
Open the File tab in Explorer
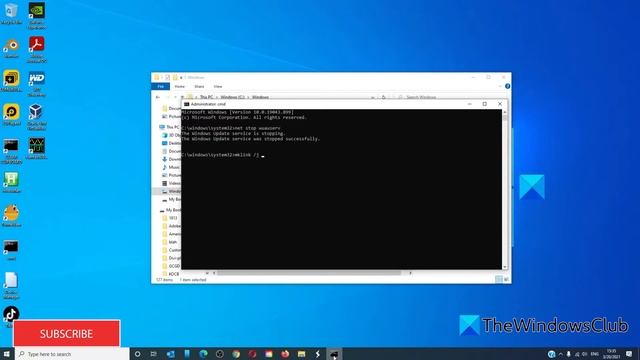coord(160,87)
